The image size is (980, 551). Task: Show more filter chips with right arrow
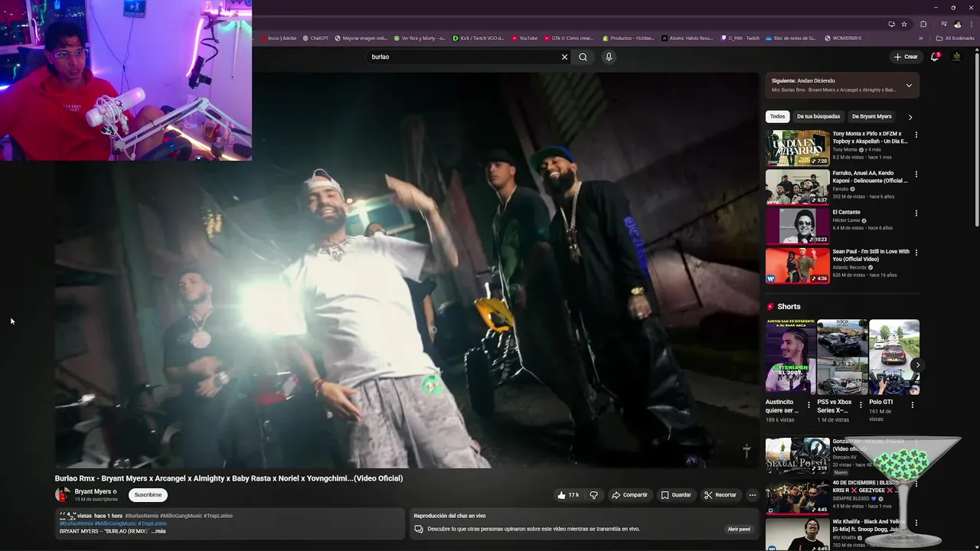click(910, 117)
